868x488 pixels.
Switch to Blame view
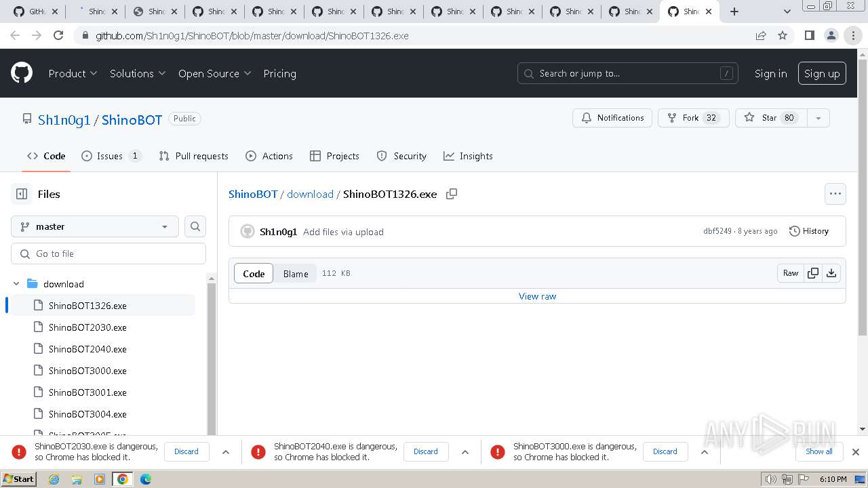tap(296, 273)
